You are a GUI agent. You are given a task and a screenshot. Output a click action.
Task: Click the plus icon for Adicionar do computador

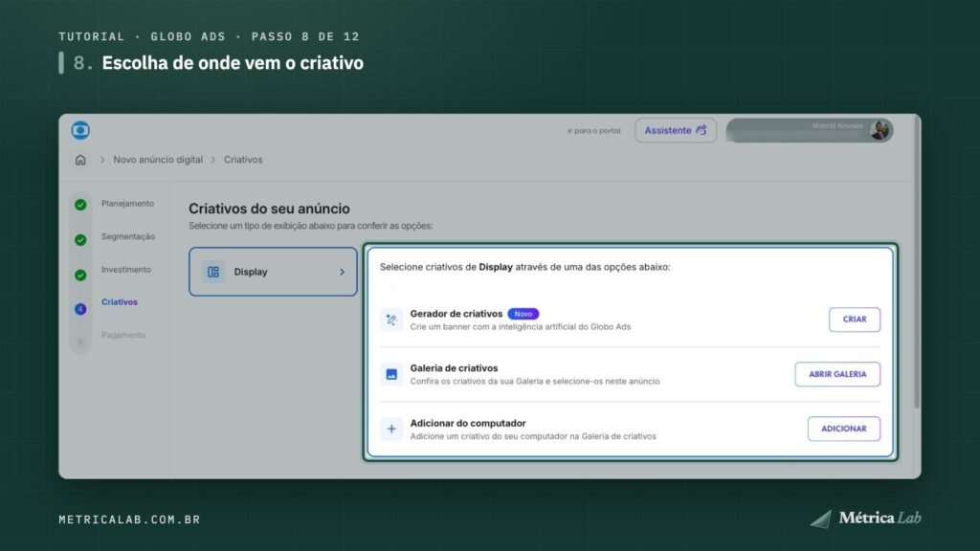[x=391, y=429]
